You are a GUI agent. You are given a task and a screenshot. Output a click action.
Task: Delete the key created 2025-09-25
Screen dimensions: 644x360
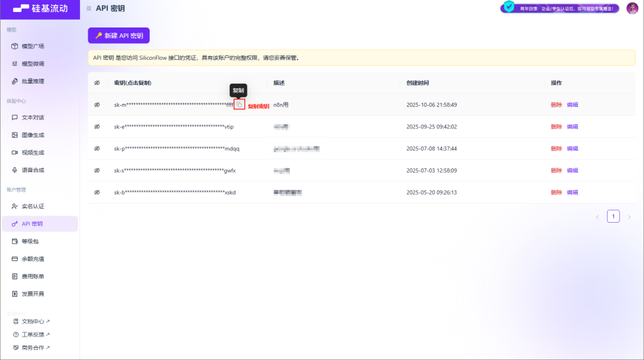click(x=556, y=127)
